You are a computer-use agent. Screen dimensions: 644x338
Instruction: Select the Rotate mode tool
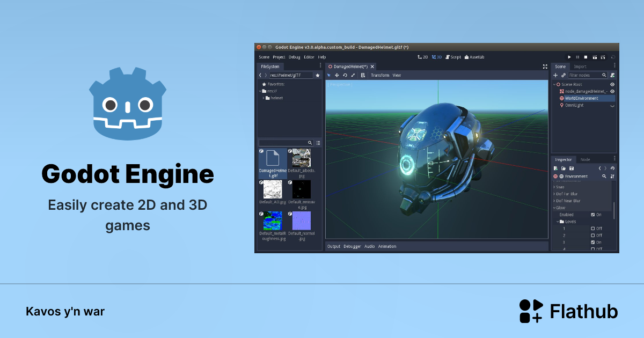[345, 75]
